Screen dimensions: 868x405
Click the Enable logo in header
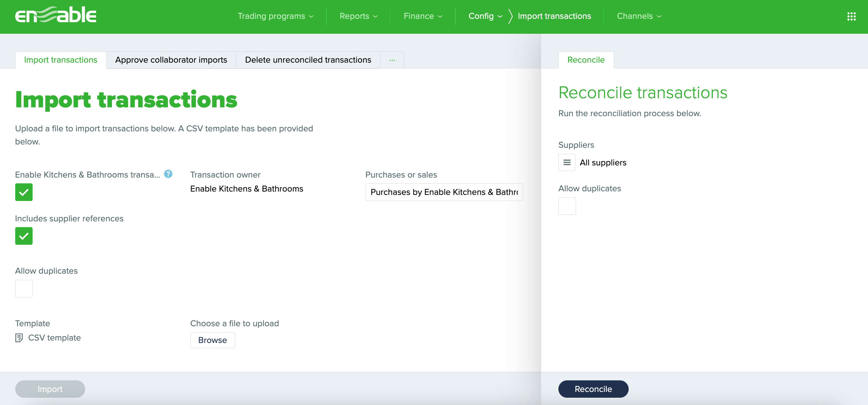56,15
